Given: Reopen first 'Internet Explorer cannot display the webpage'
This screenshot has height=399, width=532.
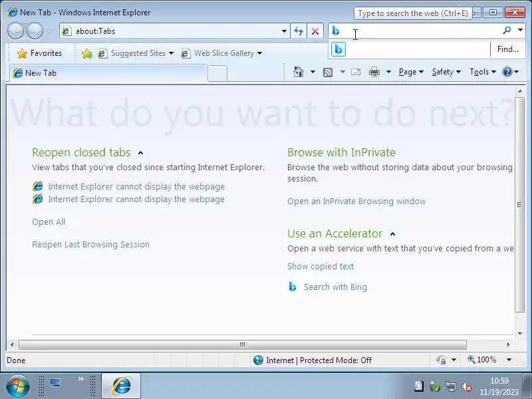Looking at the screenshot, I should point(136,187).
